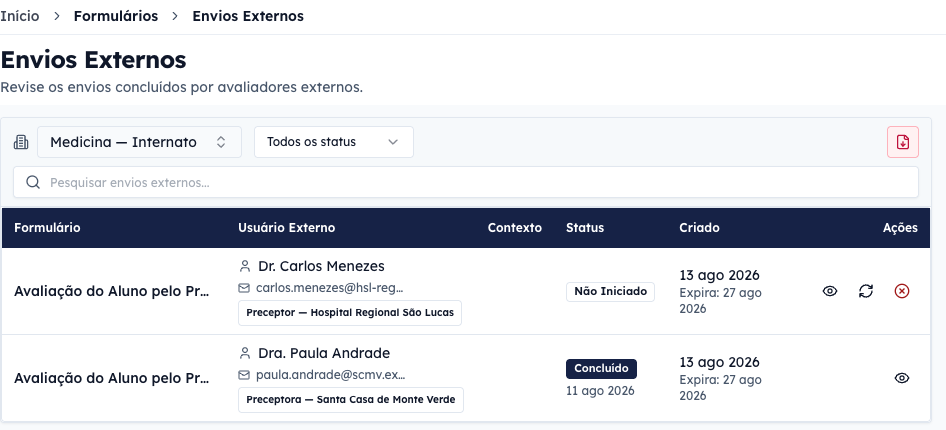Image resolution: width=946 pixels, height=430 pixels.
Task: Click the envelope icon for Carlos's email
Action: click(244, 288)
